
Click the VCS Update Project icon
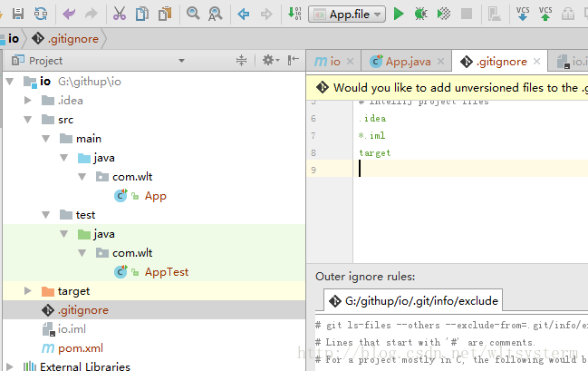(523, 14)
